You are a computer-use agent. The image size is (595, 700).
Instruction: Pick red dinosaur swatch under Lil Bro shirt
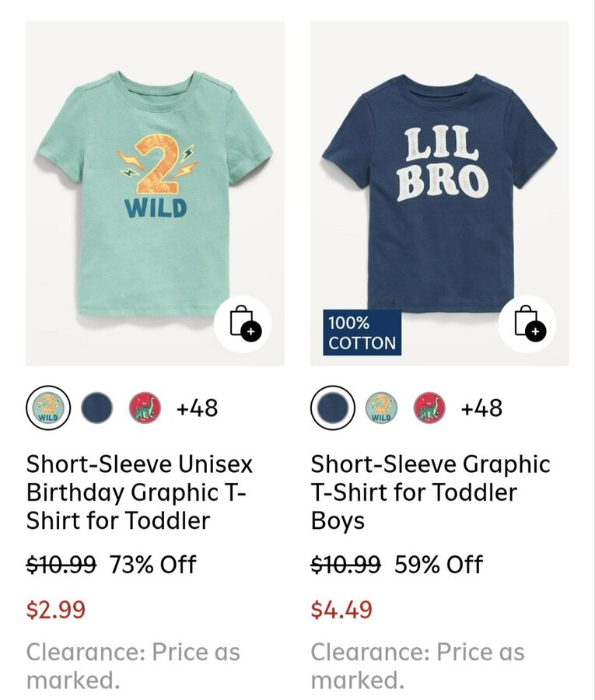click(x=429, y=407)
